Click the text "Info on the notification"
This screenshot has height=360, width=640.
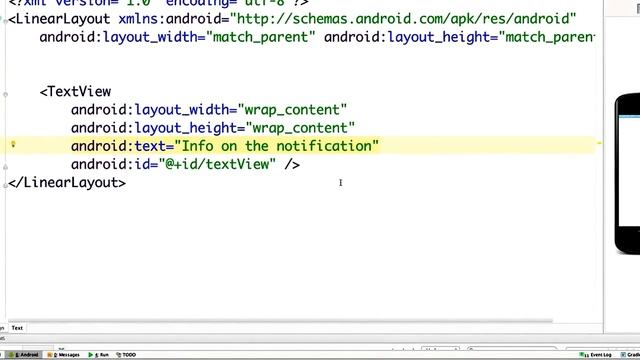coord(276,146)
